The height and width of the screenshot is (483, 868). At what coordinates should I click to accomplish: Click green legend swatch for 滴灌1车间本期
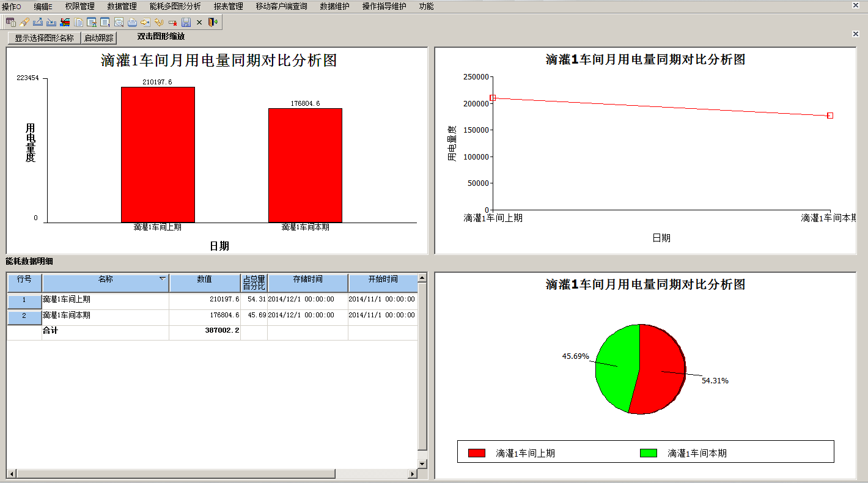coord(648,453)
